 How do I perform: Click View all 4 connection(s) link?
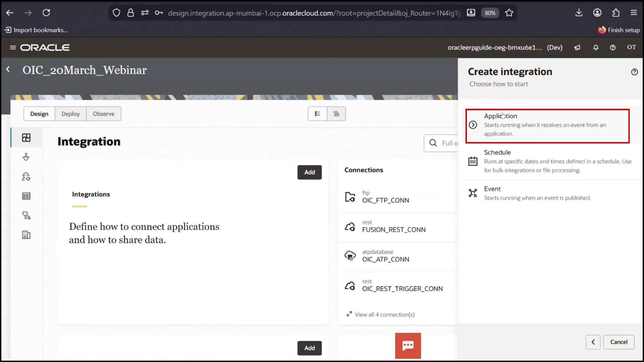click(381, 314)
